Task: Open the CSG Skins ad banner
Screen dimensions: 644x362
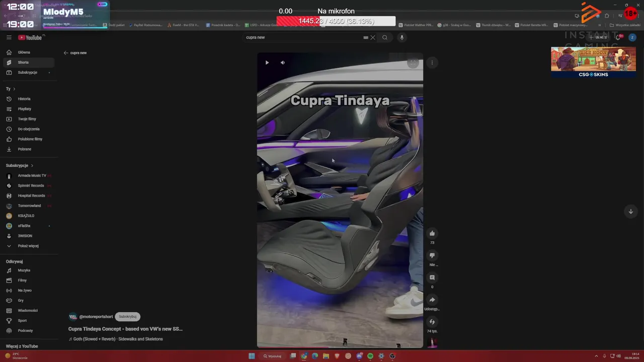Action: 593,62
